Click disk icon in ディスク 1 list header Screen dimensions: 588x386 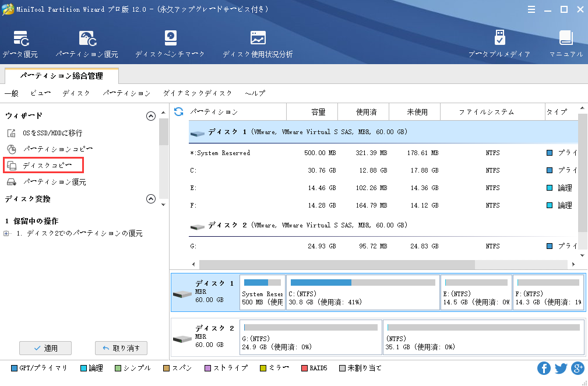pos(197,133)
